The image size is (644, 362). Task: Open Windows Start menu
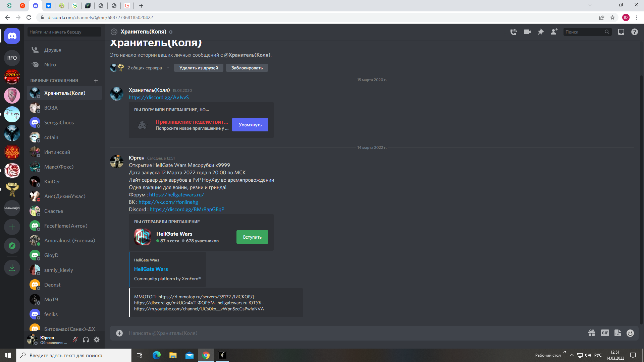[x=8, y=355]
